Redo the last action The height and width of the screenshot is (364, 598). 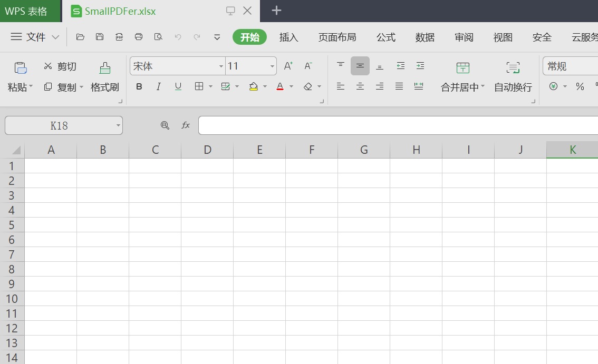point(197,37)
